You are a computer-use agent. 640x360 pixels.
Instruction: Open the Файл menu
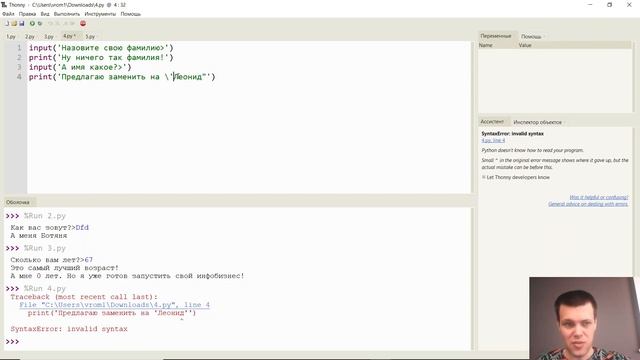click(x=8, y=14)
